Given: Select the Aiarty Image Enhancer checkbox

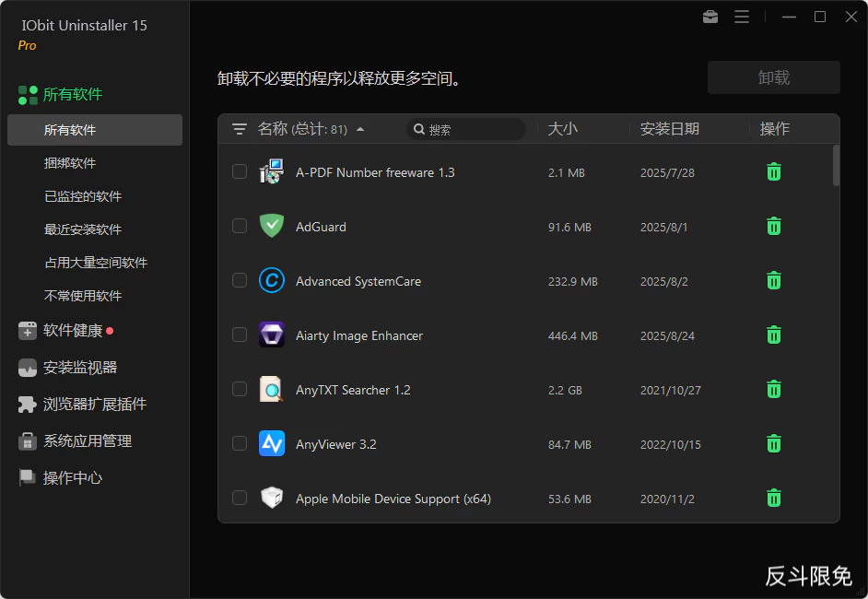Looking at the screenshot, I should [240, 335].
